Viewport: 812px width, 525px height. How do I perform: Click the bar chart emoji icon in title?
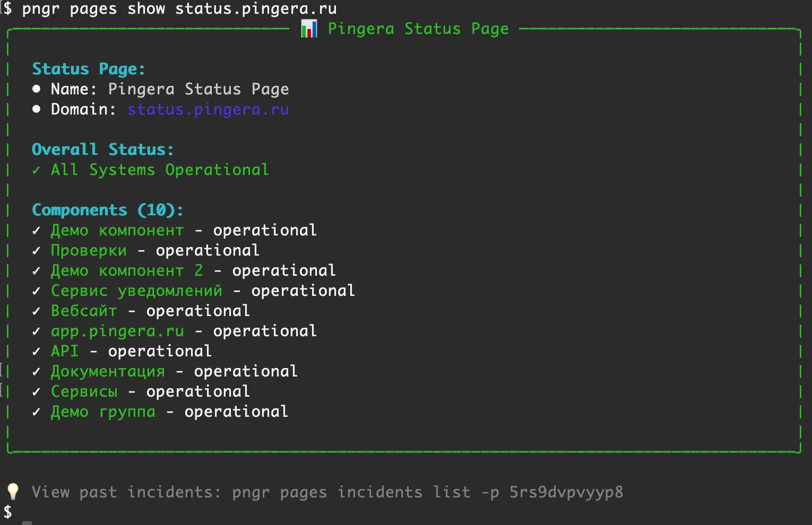[x=309, y=29]
